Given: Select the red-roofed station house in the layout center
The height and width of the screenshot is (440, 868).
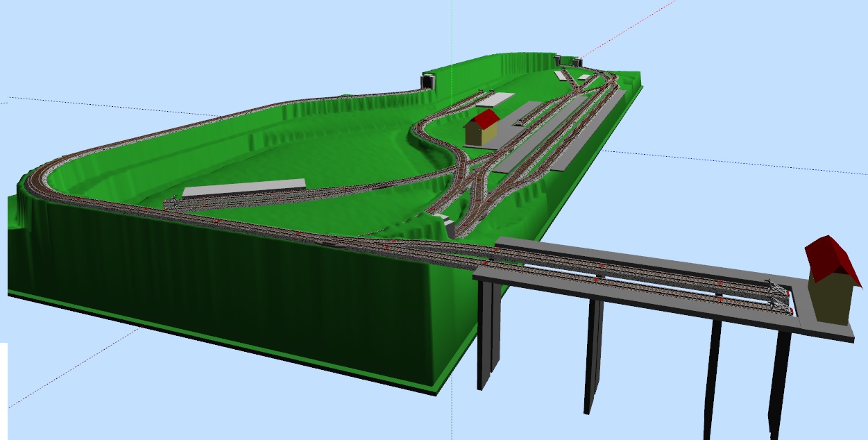Looking at the screenshot, I should (482, 128).
